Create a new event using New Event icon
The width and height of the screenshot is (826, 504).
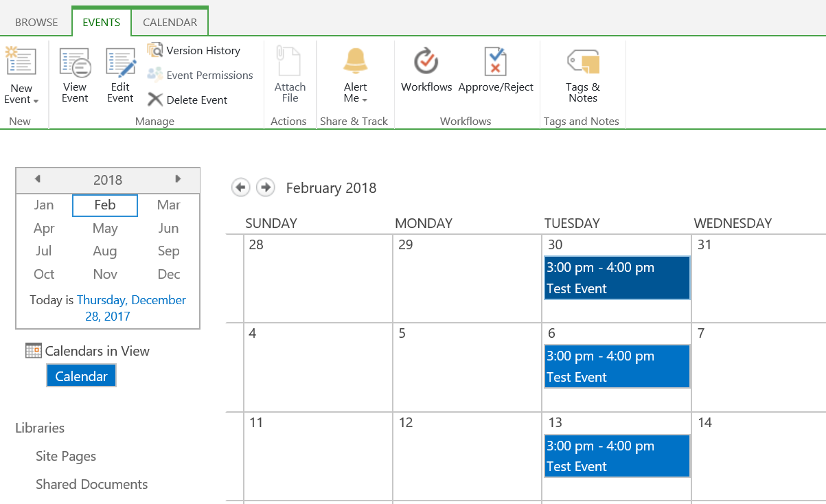21,71
